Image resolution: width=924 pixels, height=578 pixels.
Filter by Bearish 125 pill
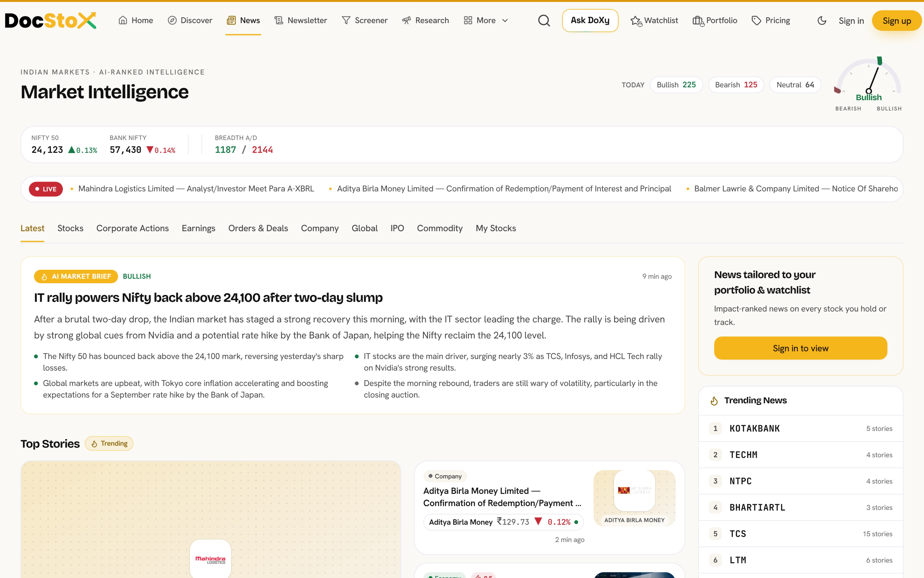click(x=736, y=85)
